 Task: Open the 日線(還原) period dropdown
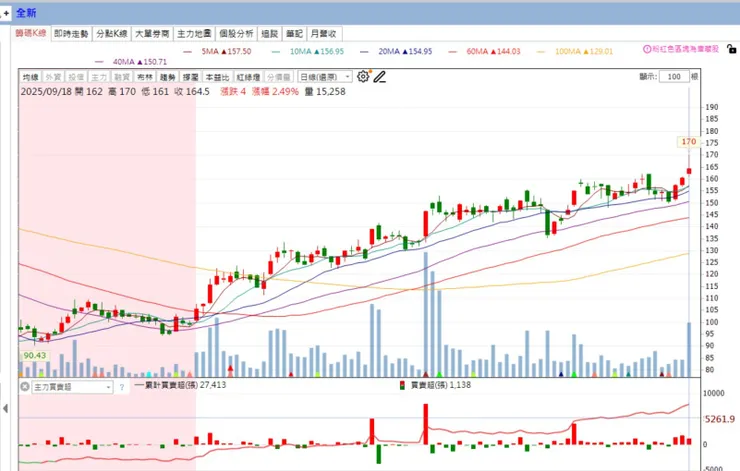coord(325,76)
